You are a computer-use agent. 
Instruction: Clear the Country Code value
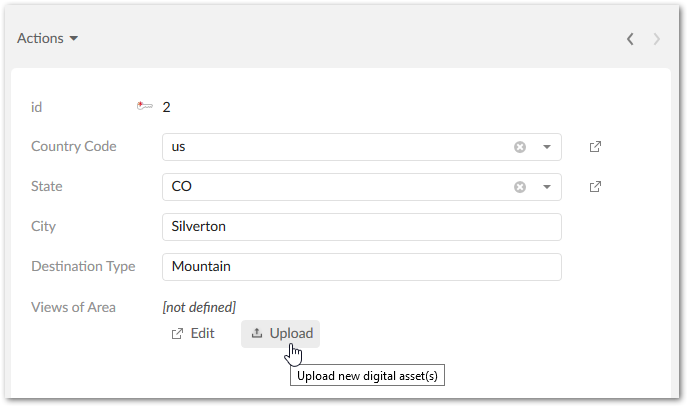[x=520, y=147]
